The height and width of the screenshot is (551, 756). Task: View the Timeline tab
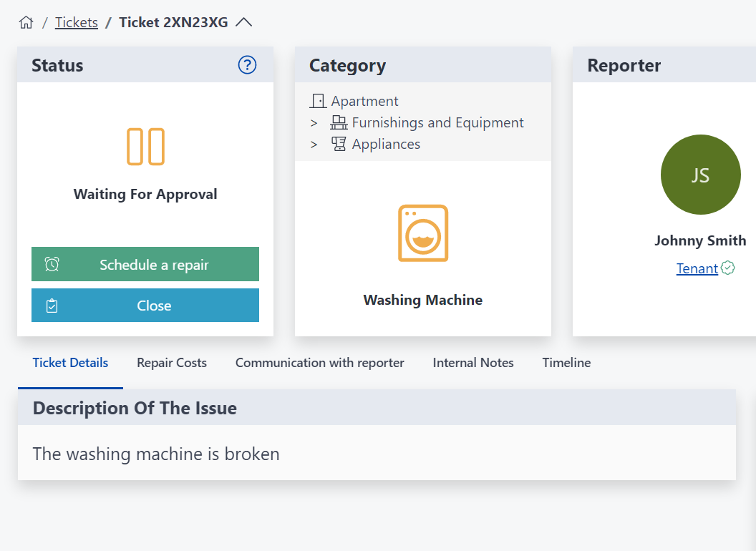(566, 363)
